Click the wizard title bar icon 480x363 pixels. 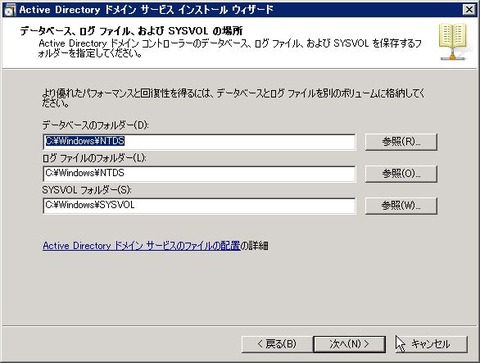click(x=10, y=10)
